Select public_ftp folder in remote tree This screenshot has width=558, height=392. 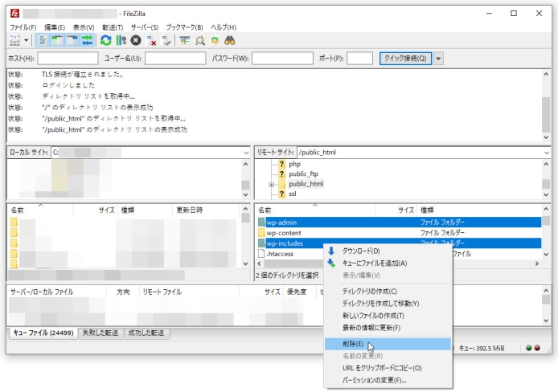point(304,174)
